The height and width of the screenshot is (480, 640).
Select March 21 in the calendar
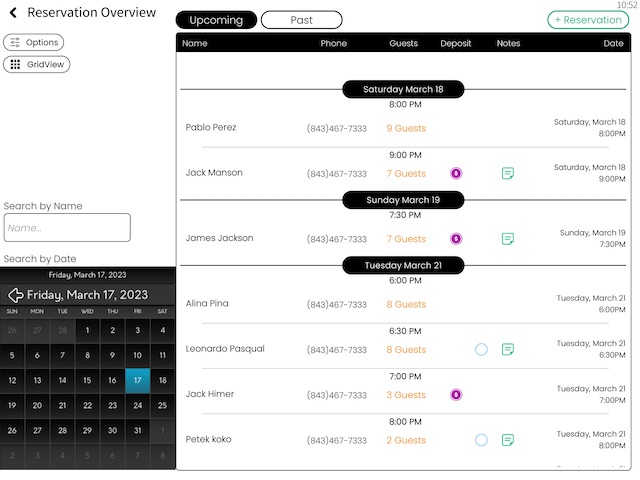pyautogui.click(x=62, y=405)
